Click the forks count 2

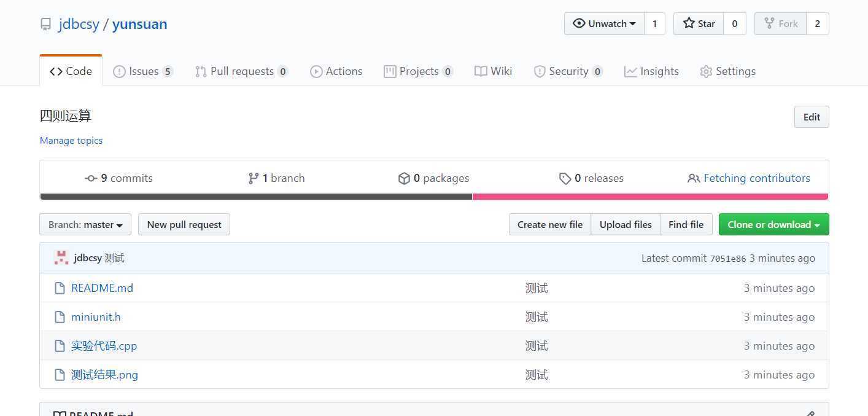[x=817, y=23]
